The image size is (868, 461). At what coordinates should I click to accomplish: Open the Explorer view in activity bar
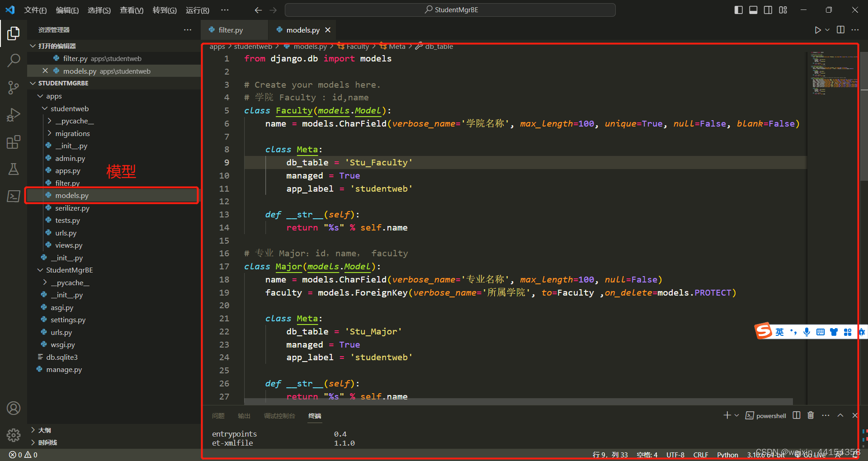(14, 33)
